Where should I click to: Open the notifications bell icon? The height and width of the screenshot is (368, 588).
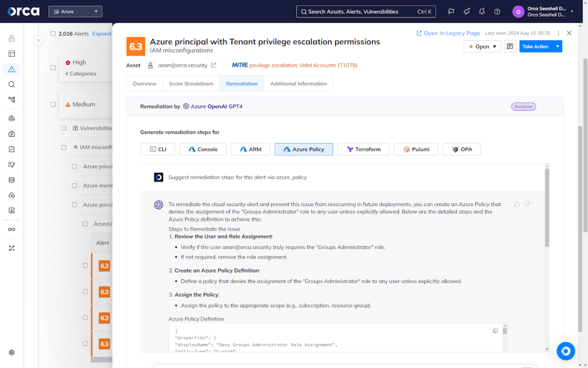(x=482, y=11)
